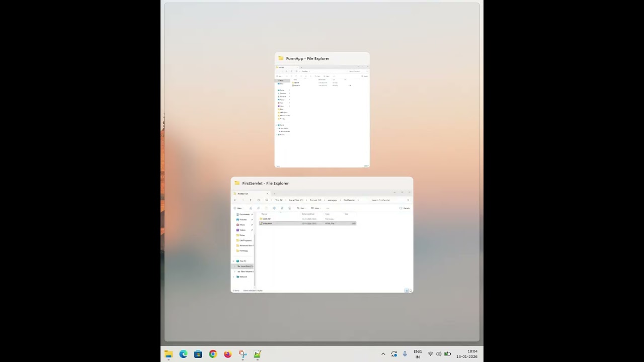Click the microphone tray icon

click(x=405, y=354)
